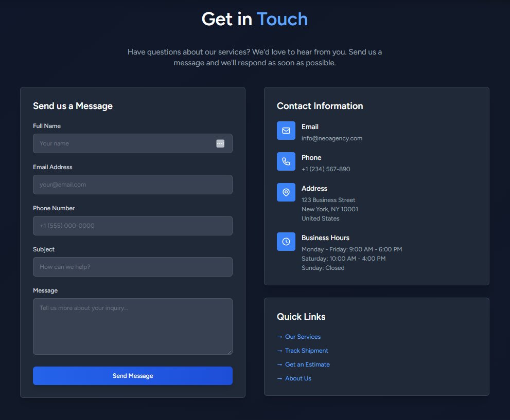Click the envelope Email icon

286,131
